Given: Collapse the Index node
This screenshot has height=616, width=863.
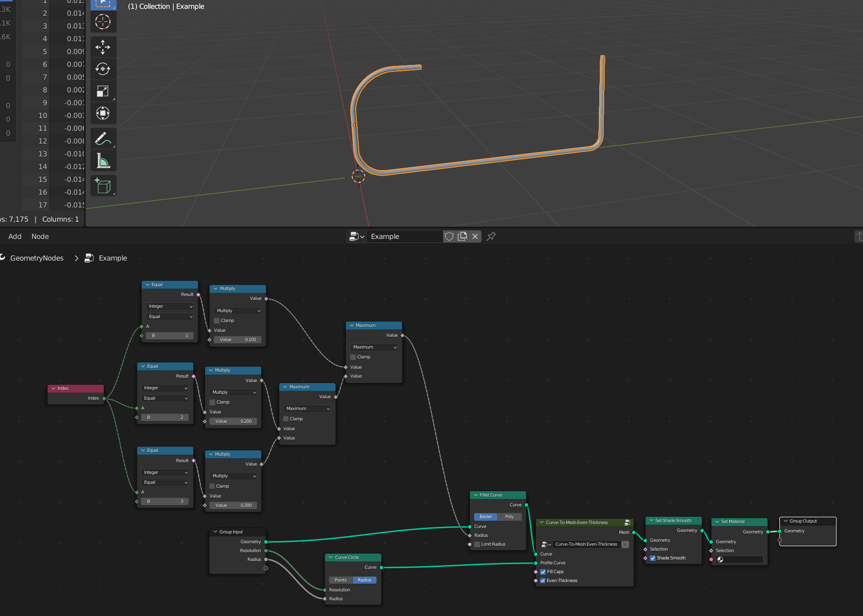Looking at the screenshot, I should [x=53, y=388].
